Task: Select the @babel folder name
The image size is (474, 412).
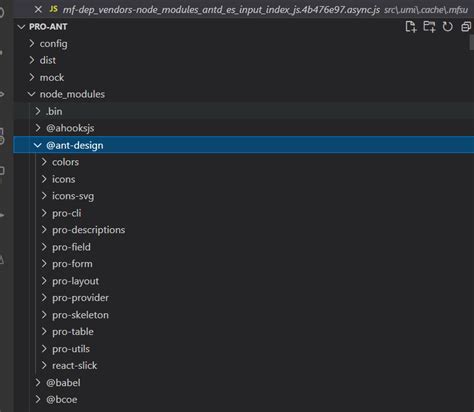Action: click(63, 383)
